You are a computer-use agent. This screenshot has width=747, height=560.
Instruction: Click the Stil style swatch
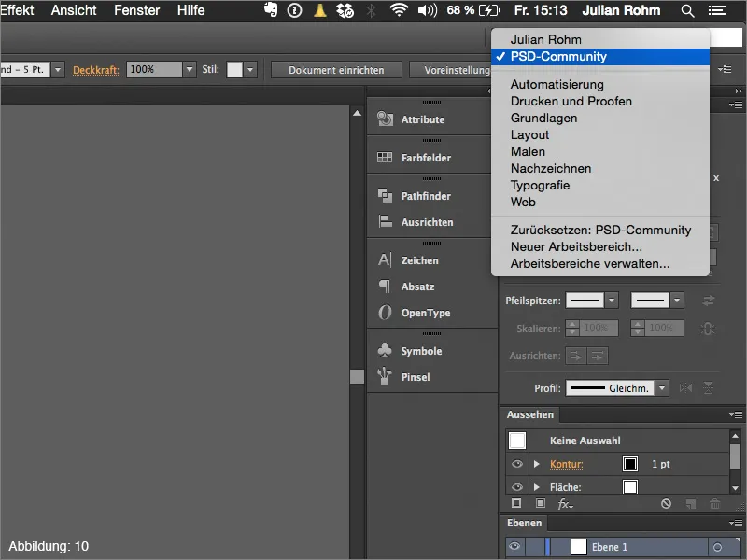click(234, 69)
